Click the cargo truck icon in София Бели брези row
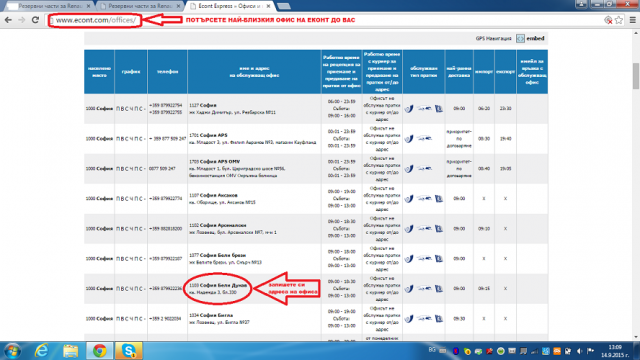 (424, 258)
